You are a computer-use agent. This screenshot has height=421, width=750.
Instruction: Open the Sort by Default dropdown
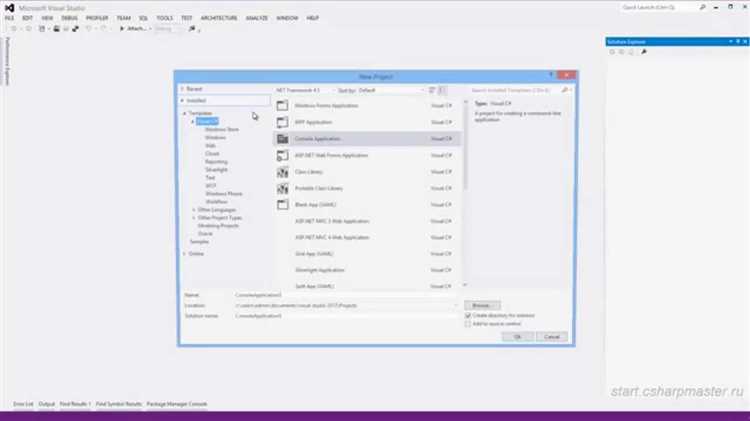coord(391,90)
